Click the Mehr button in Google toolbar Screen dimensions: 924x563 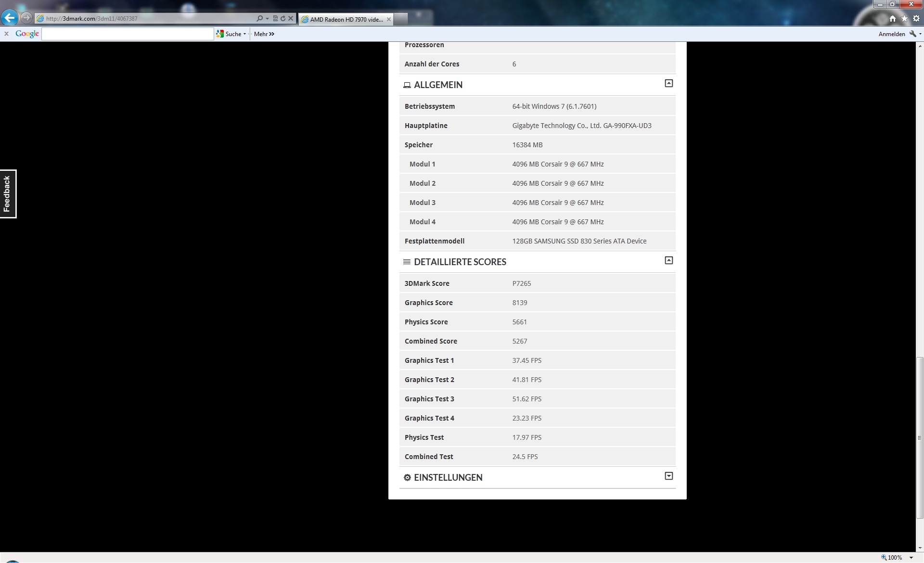click(x=264, y=34)
